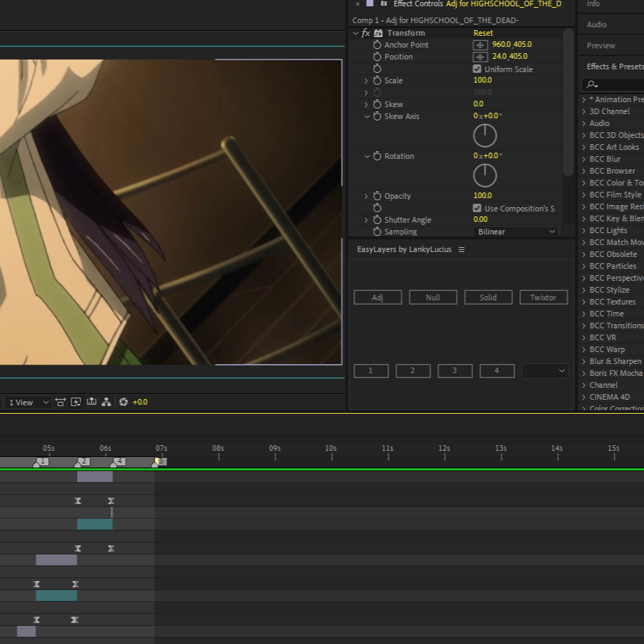Viewport: 644px width, 644px height.
Task: Toggle the Anchor Point stopwatch
Action: coord(377,45)
